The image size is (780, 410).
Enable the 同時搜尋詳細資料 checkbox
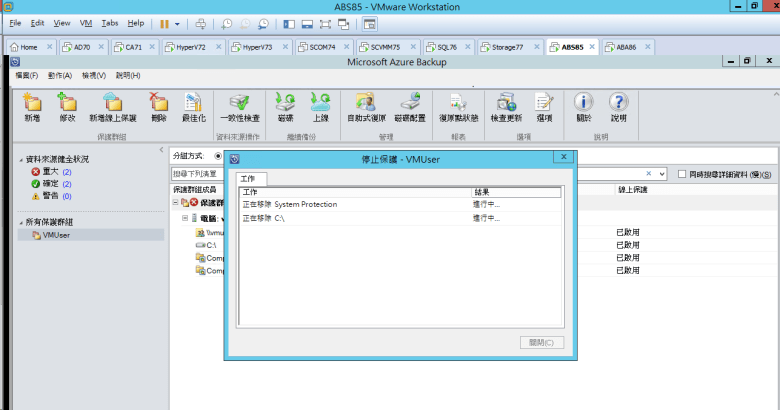[x=682, y=174]
